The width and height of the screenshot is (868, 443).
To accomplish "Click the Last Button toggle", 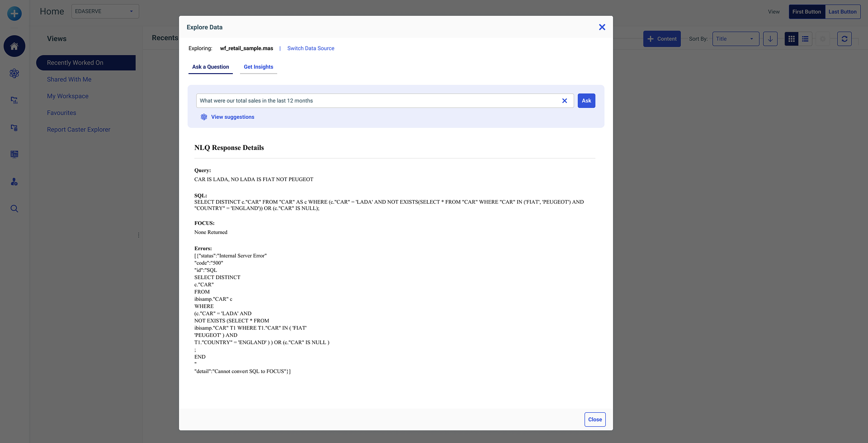I will 843,12.
